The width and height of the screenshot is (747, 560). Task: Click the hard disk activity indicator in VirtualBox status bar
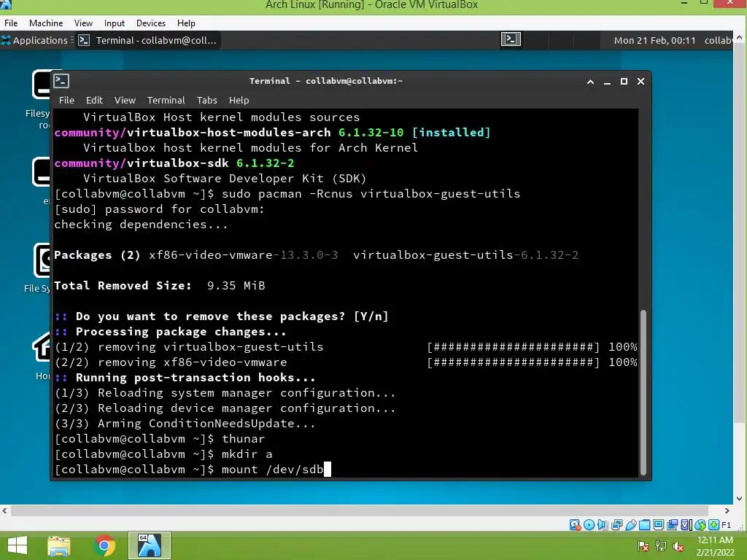tap(575, 525)
